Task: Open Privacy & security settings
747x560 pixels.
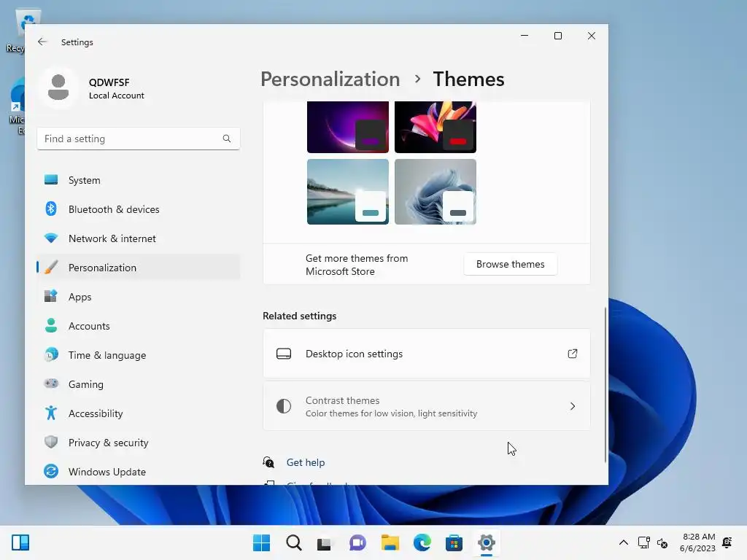Action: point(139,443)
